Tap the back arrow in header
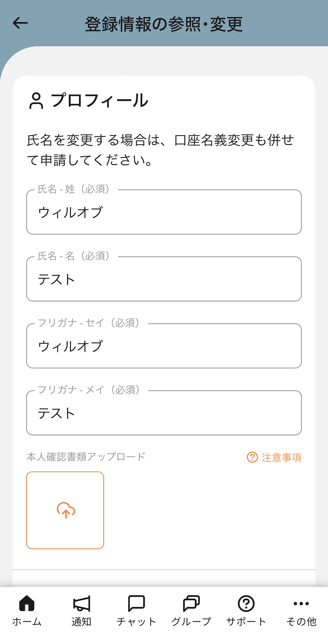The image size is (328, 644). point(20,23)
